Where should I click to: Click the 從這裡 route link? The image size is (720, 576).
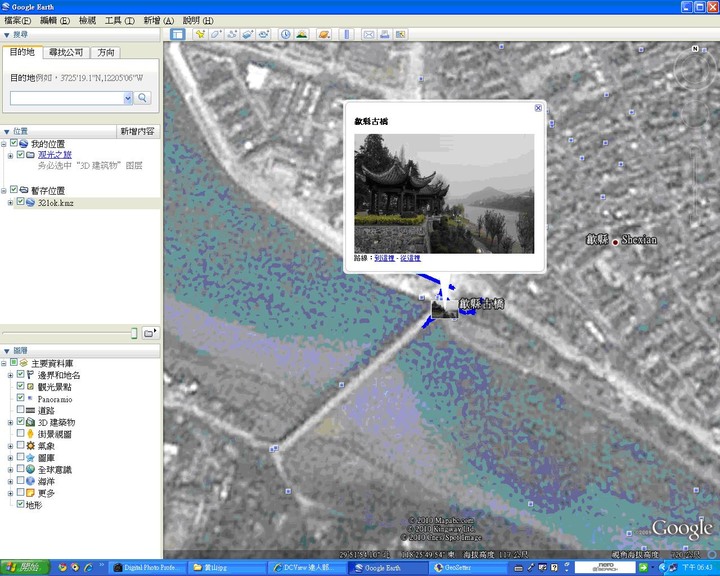click(x=410, y=258)
